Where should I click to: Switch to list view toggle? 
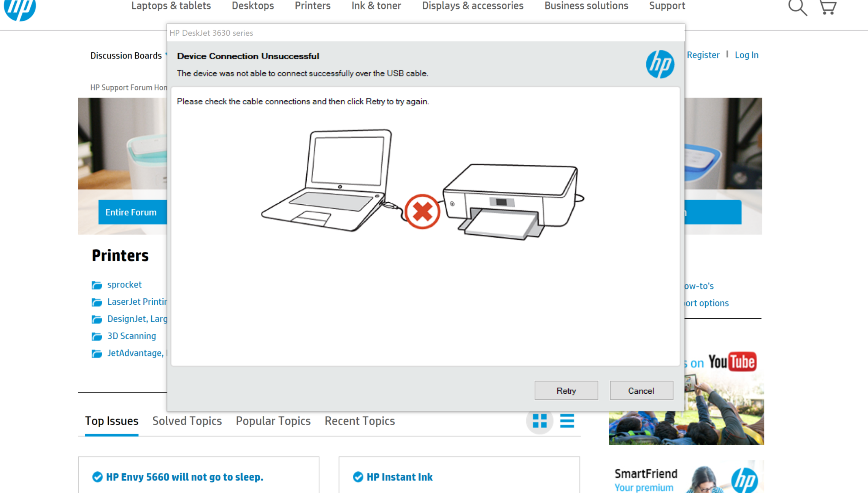[567, 421]
